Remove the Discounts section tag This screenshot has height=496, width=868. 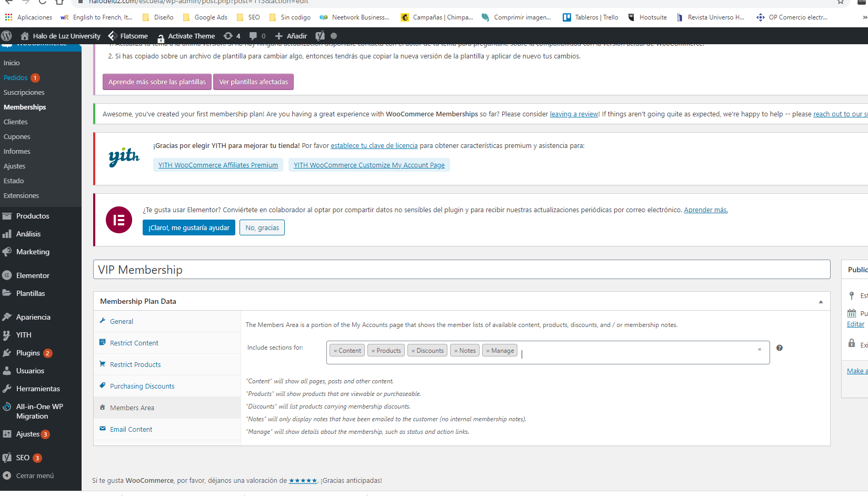tap(413, 351)
